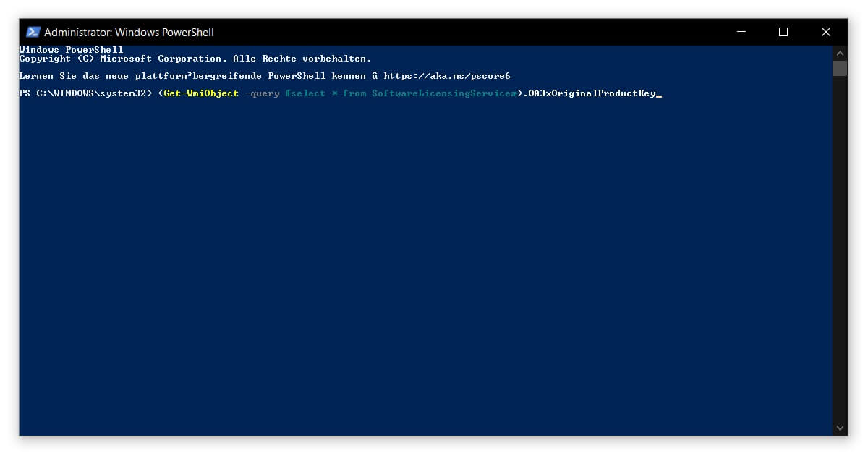Click the yellow -query parameter text
Image resolution: width=868 pixels, height=456 pixels.
263,93
